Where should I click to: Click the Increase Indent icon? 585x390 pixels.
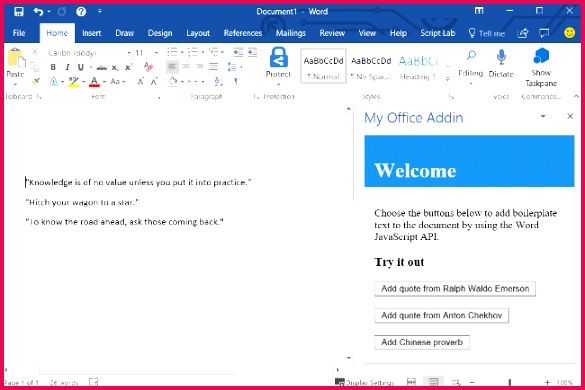[253, 53]
